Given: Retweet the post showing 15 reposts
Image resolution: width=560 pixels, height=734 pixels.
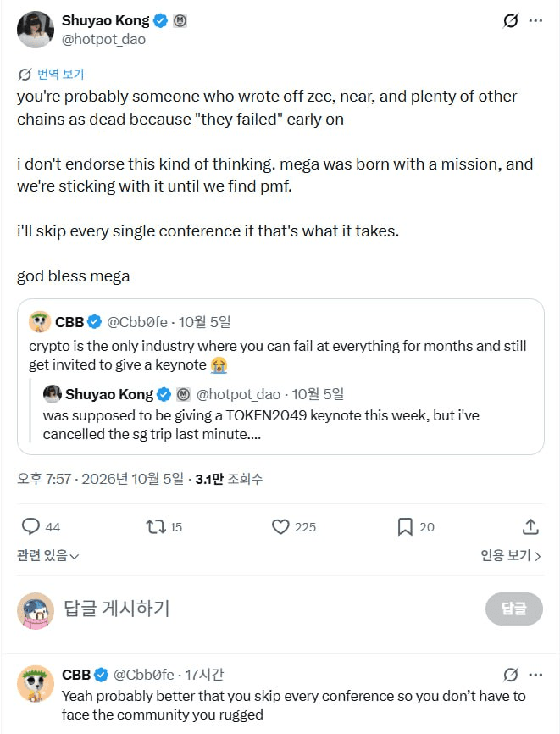Looking at the screenshot, I should point(156,527).
